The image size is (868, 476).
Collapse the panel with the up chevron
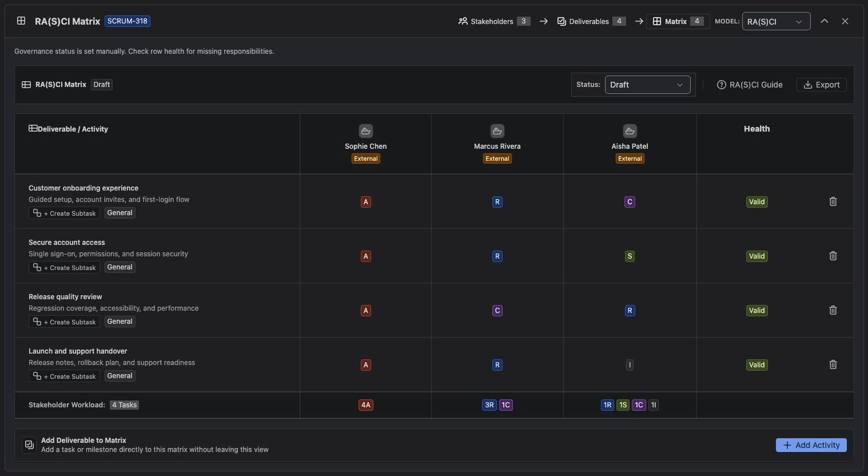824,21
